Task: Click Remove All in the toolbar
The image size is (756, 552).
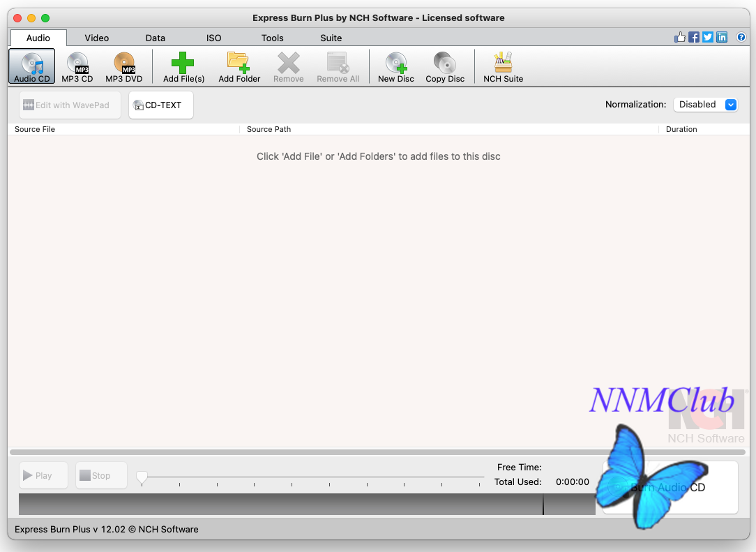Action: pyautogui.click(x=338, y=66)
